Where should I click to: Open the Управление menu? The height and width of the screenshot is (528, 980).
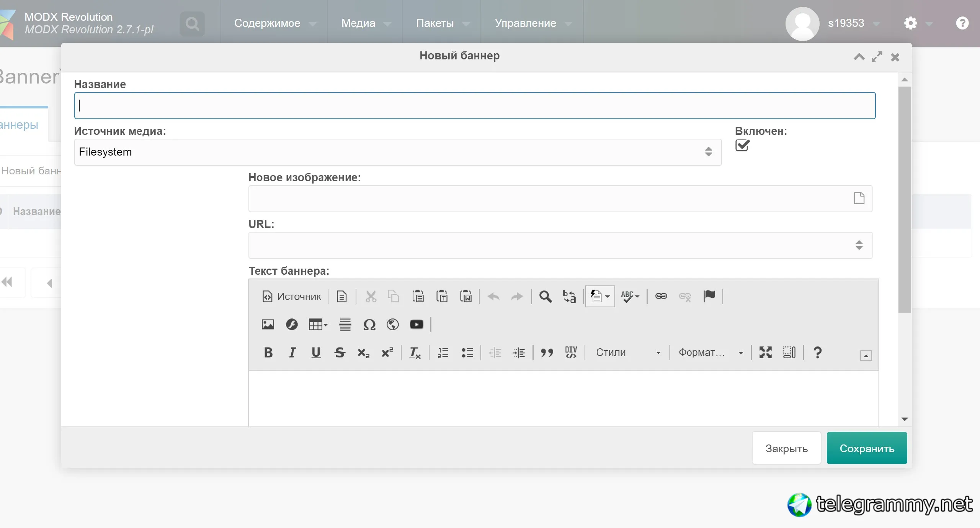pyautogui.click(x=533, y=23)
